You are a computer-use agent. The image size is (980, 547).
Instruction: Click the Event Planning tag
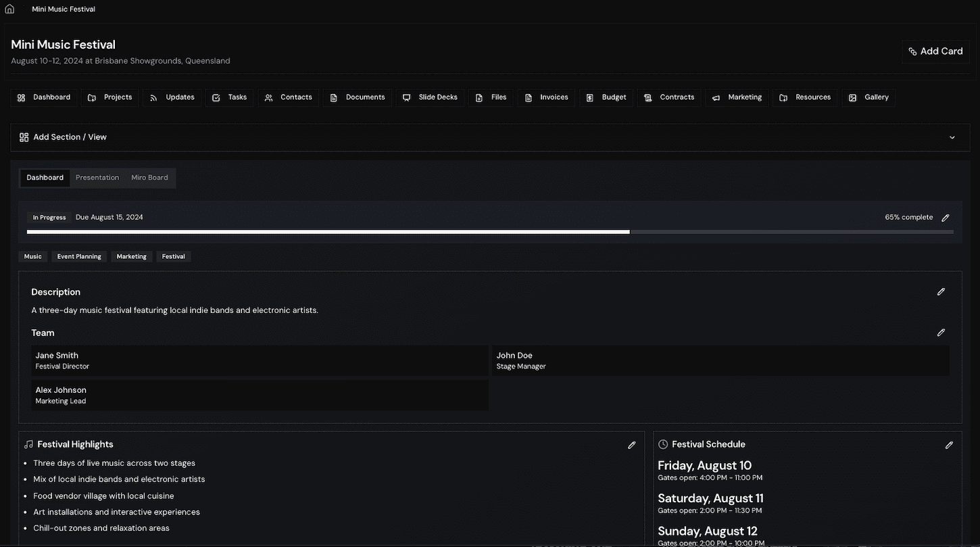79,257
